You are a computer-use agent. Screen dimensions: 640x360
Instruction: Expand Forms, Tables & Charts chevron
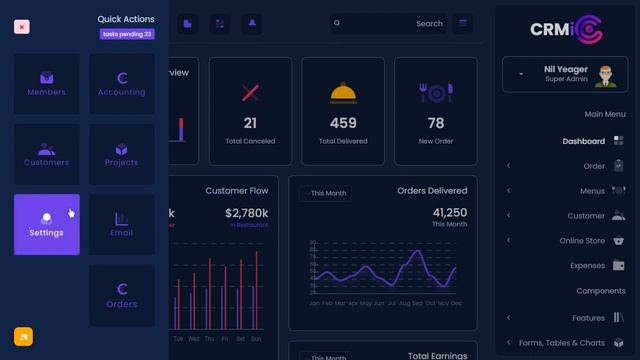509,342
